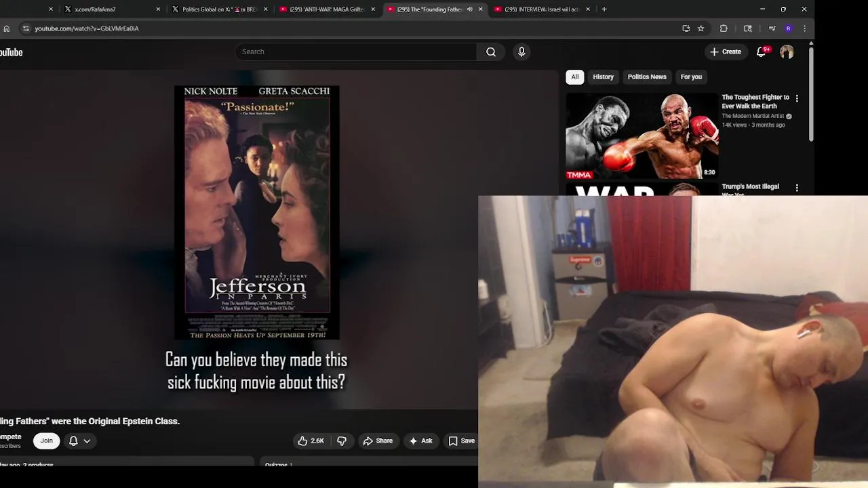Select the All filter chip
This screenshot has width=868, height=488.
click(x=575, y=77)
